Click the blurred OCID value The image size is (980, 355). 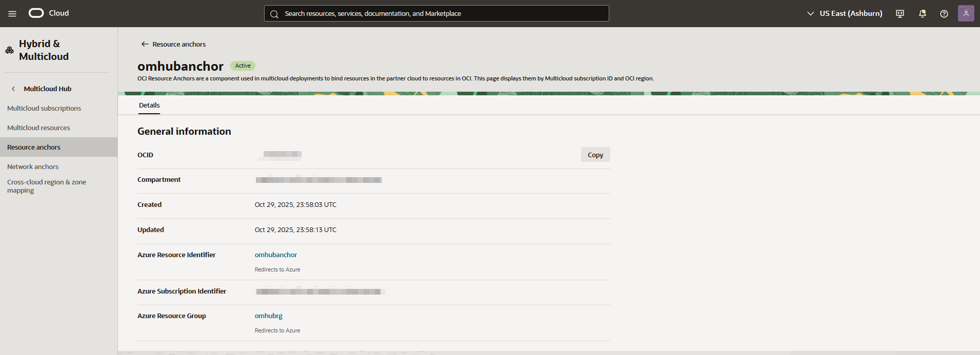click(280, 155)
